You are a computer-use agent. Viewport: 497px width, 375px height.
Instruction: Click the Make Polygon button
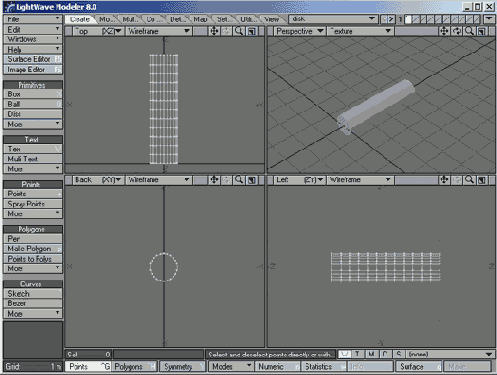33,249
